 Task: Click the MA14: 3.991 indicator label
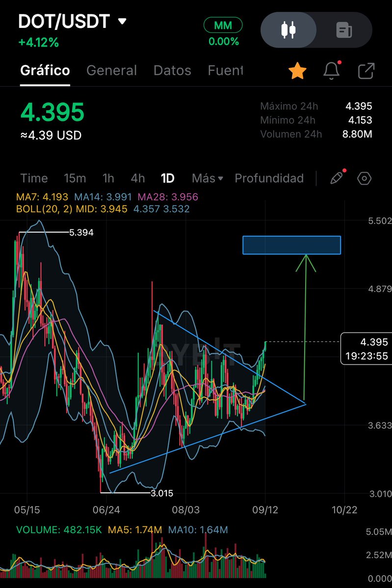102,197
